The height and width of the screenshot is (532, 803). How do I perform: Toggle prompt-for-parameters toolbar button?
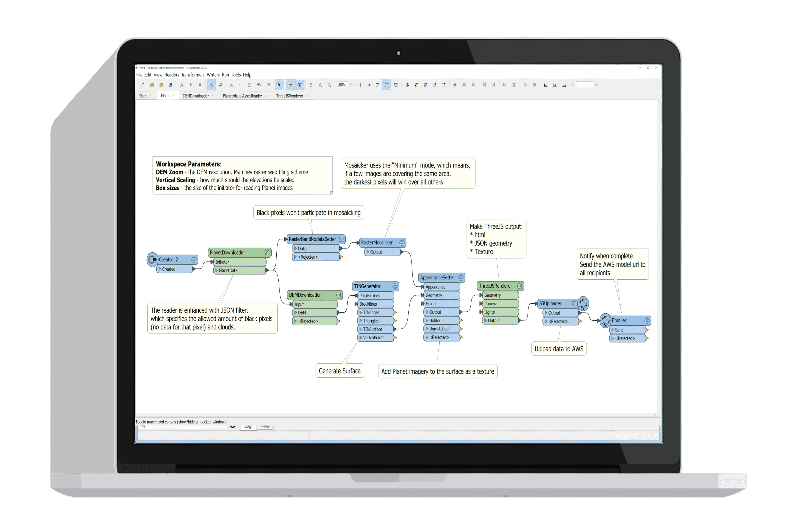click(211, 85)
